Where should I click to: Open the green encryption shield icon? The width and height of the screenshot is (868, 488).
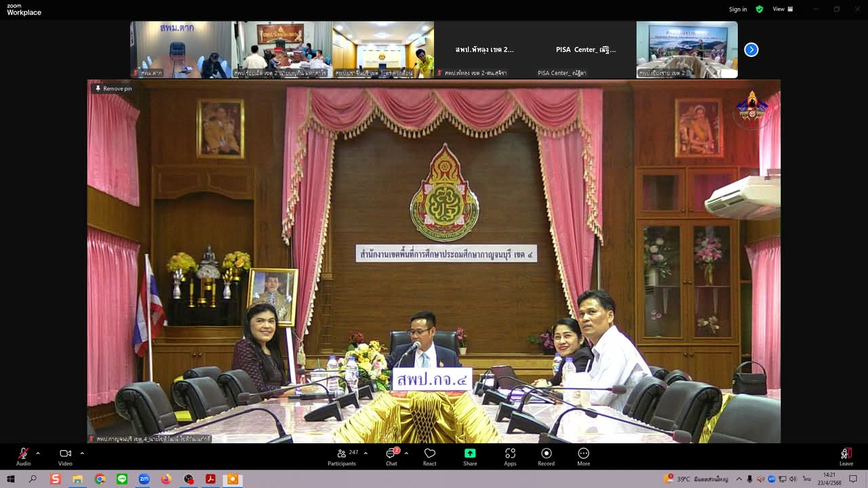pos(759,9)
